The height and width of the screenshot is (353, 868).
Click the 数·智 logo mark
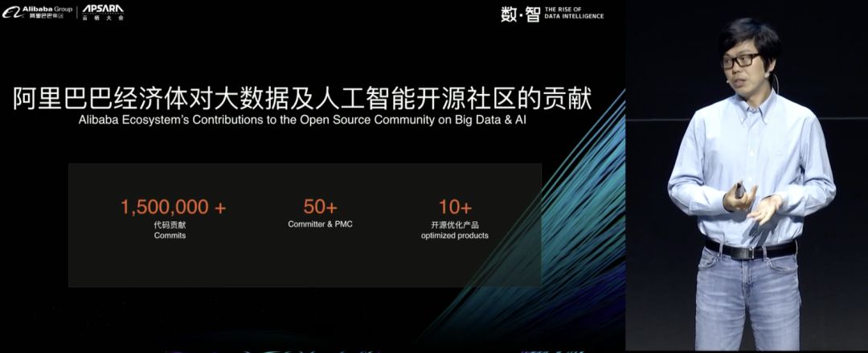pos(520,14)
